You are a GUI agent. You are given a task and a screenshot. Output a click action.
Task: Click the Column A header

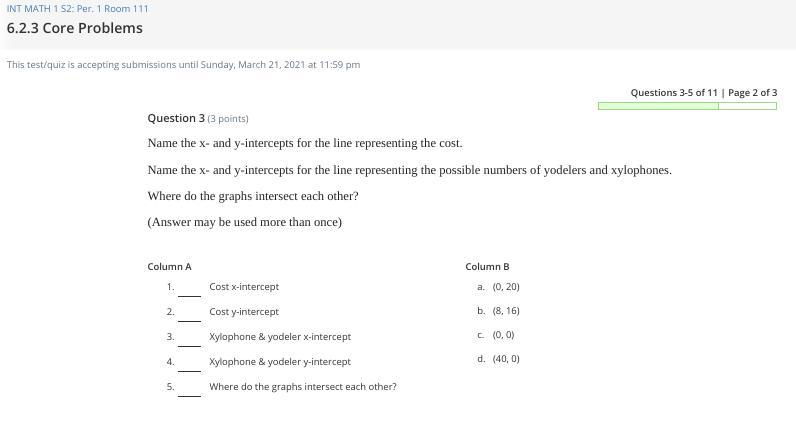coord(169,267)
